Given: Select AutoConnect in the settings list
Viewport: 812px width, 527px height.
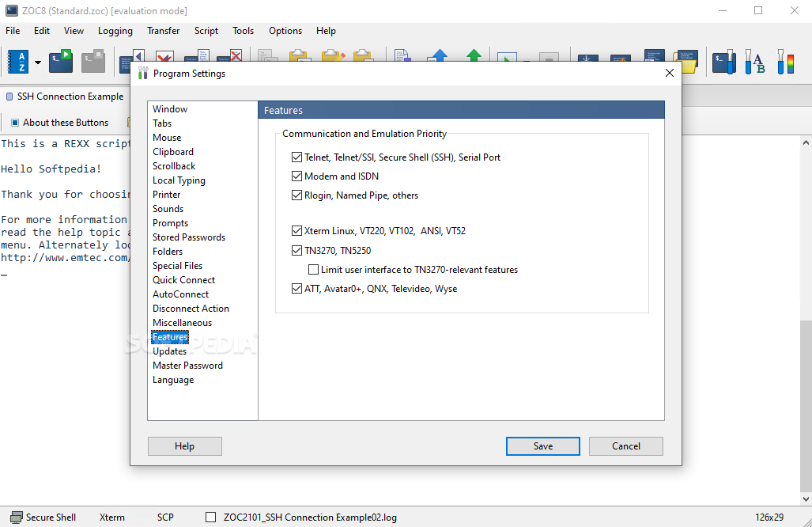Looking at the screenshot, I should tap(181, 294).
